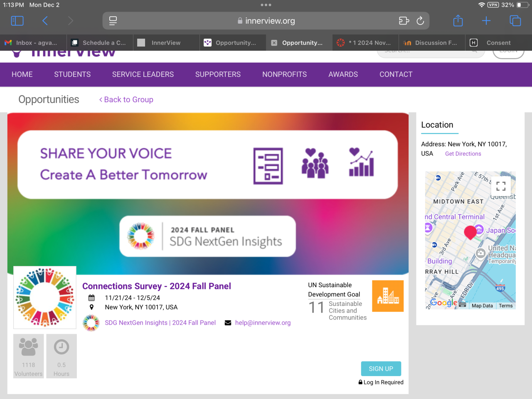Viewport: 532px width, 399px height.
Task: Show the tab overview icon
Action: [x=515, y=21]
